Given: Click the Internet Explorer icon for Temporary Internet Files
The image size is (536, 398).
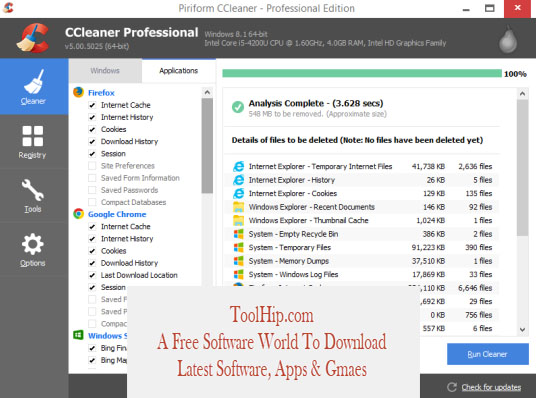Looking at the screenshot, I should 238,167.
